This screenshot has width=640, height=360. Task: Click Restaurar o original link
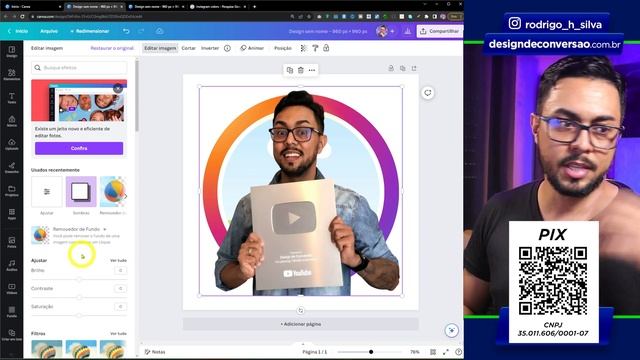coord(112,48)
